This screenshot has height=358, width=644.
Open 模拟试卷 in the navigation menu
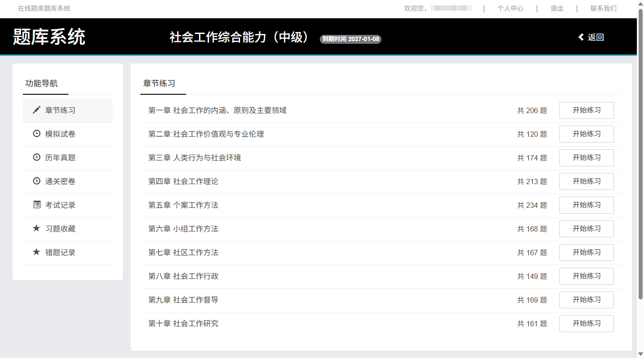click(60, 134)
